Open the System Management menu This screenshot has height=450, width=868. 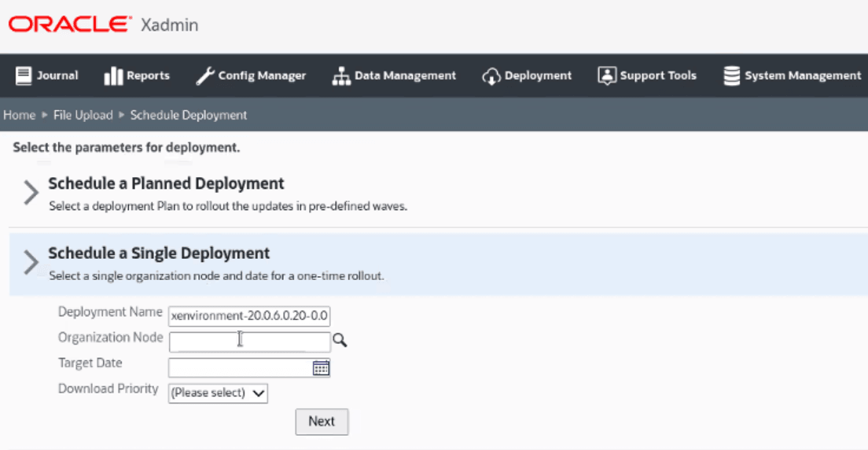coord(793,76)
